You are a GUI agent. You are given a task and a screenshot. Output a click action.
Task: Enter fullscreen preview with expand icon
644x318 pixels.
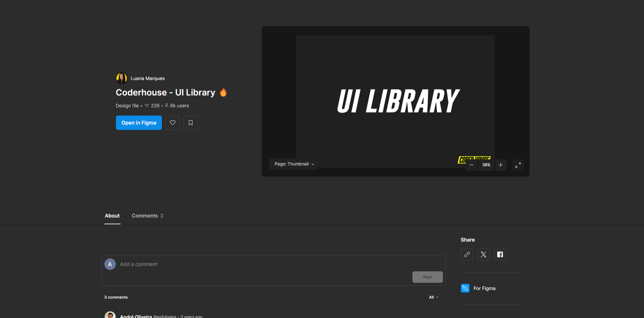click(x=518, y=165)
